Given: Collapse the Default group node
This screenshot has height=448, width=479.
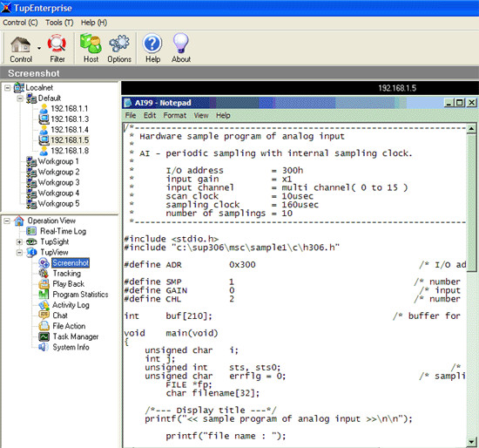Looking at the screenshot, I should click(20, 98).
